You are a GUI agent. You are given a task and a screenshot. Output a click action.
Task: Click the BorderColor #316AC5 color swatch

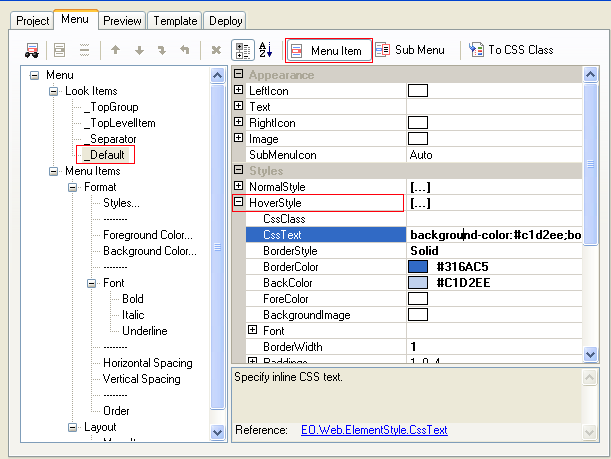click(417, 267)
